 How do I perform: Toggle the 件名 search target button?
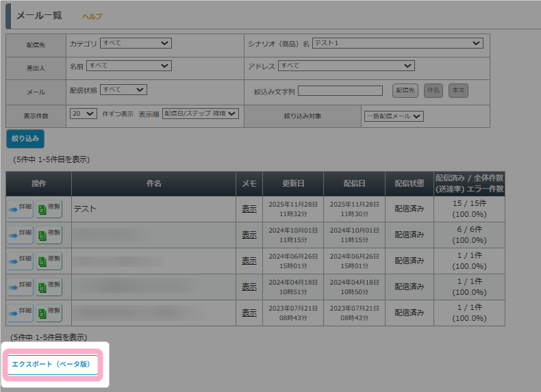[x=433, y=90]
